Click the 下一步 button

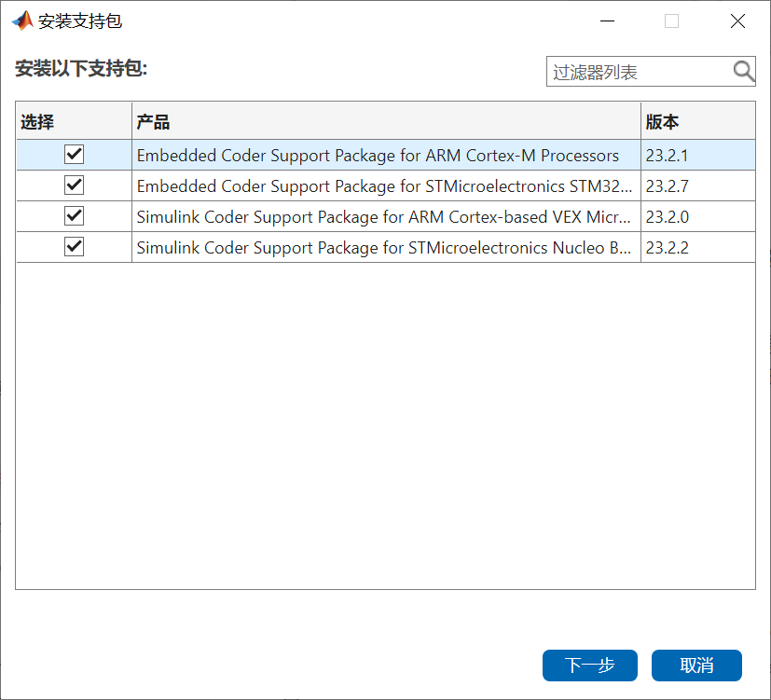[x=589, y=666]
